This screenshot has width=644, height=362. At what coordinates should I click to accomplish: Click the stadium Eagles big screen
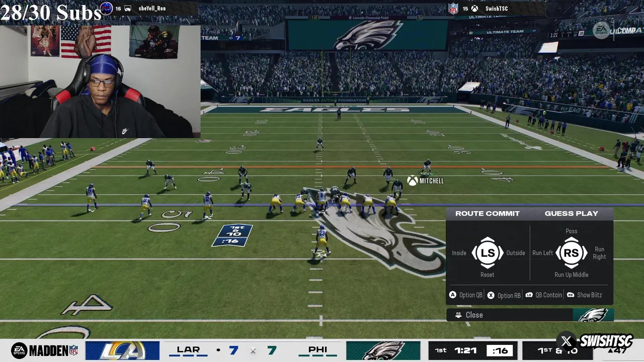367,35
